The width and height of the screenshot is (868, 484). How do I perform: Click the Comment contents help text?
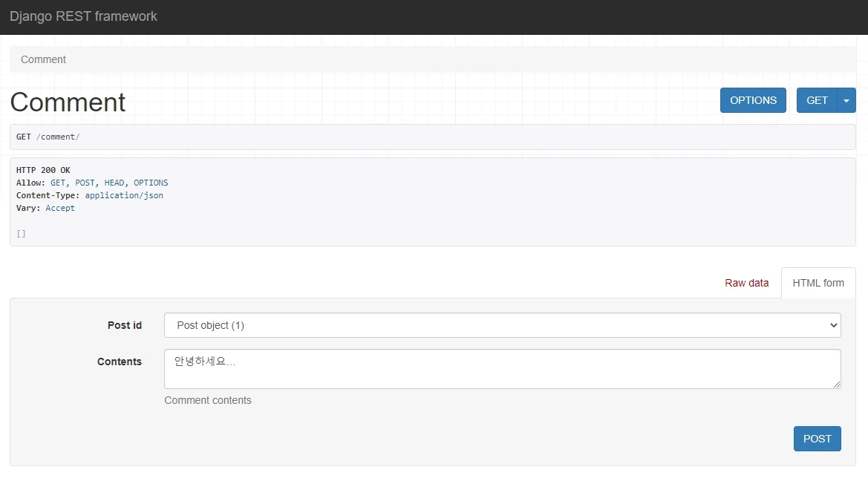pyautogui.click(x=208, y=400)
